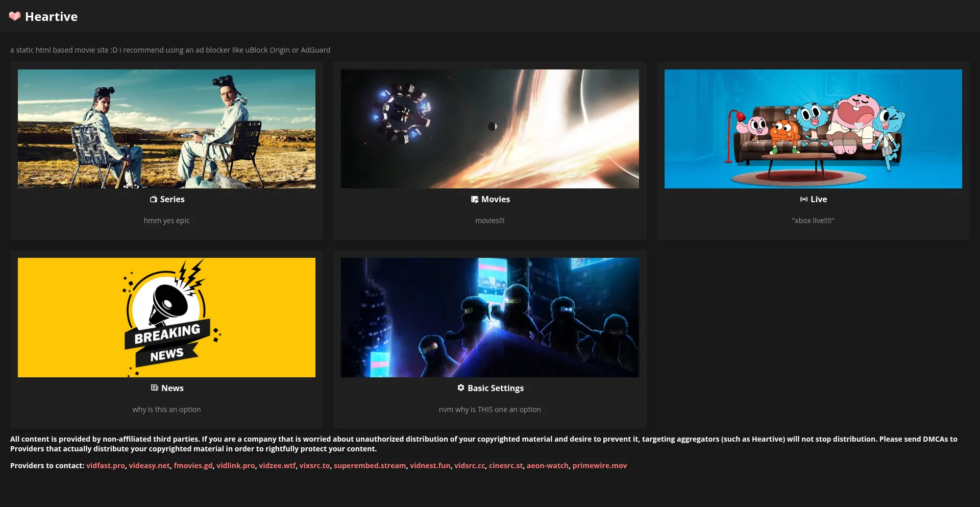The height and width of the screenshot is (507, 980).
Task: Click the ad blocker recommendation tagline
Action: coord(170,50)
